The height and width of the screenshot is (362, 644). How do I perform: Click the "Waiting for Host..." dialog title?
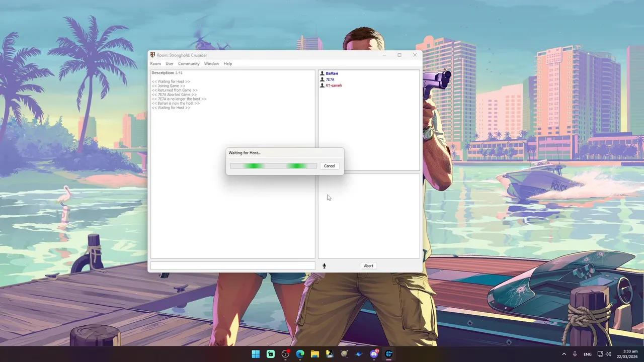pyautogui.click(x=245, y=153)
